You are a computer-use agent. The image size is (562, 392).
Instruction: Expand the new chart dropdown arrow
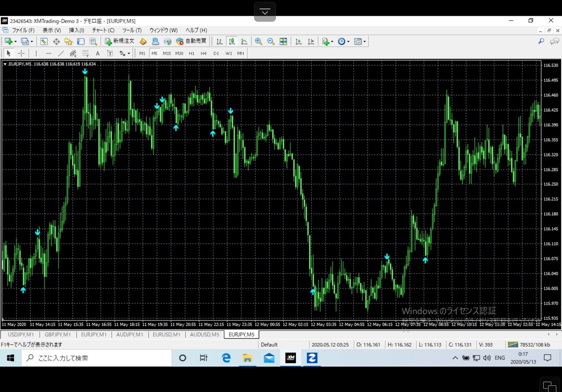pos(15,41)
